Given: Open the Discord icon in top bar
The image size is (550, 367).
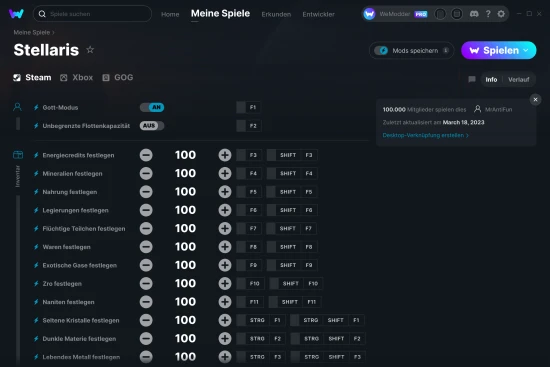Looking at the screenshot, I should pyautogui.click(x=474, y=14).
